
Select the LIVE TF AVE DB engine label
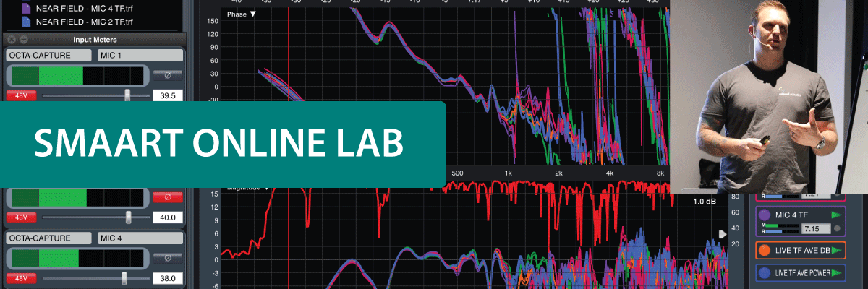click(x=802, y=250)
